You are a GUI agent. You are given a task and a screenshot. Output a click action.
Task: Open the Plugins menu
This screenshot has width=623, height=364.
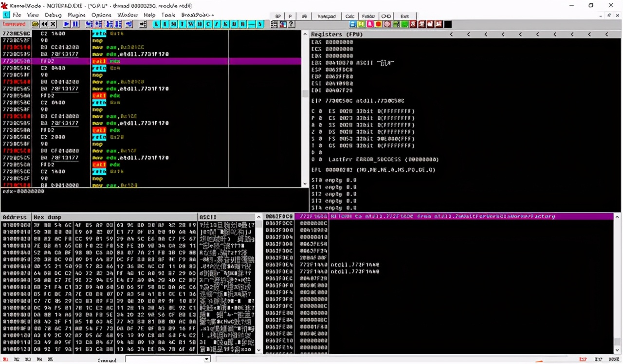76,15
